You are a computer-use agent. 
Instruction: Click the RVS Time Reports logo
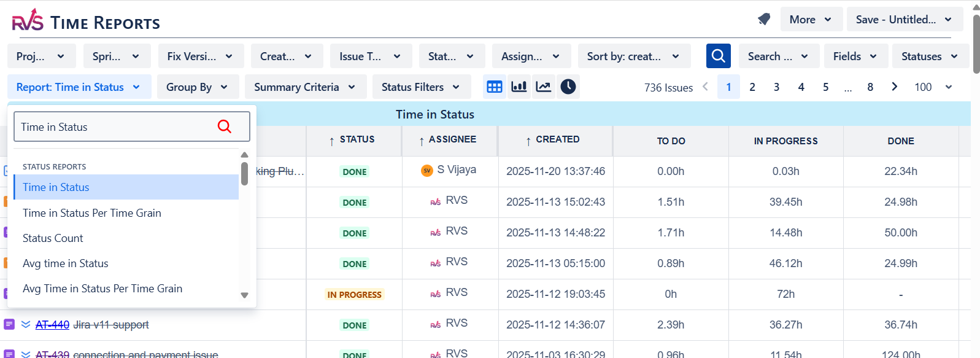coord(87,20)
